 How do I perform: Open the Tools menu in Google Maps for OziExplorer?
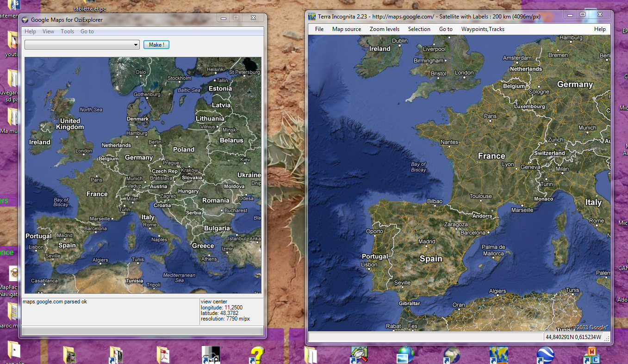click(x=67, y=31)
